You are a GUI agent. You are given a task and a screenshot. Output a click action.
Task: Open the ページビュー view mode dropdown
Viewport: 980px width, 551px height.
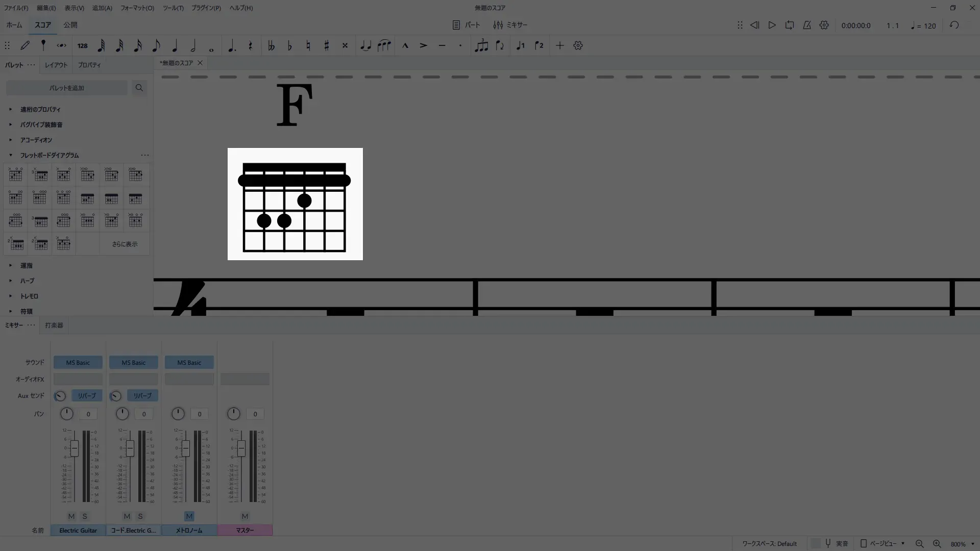(883, 543)
